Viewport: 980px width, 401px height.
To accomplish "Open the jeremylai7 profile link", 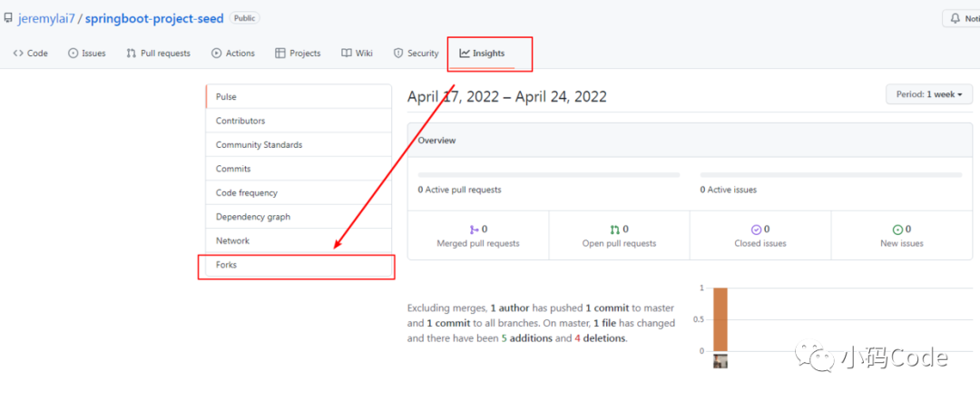I will [x=45, y=19].
